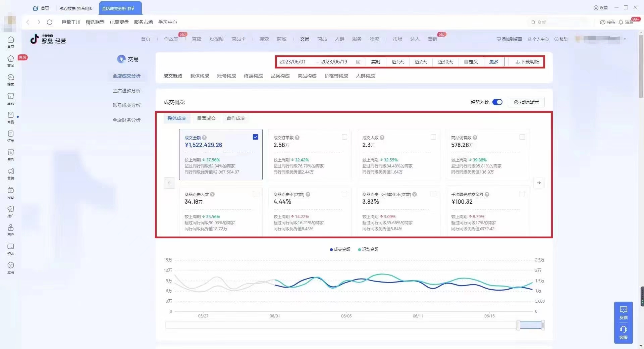Open the 订单 (orders) sidebar icon
This screenshot has width=644, height=349.
pos(11,134)
